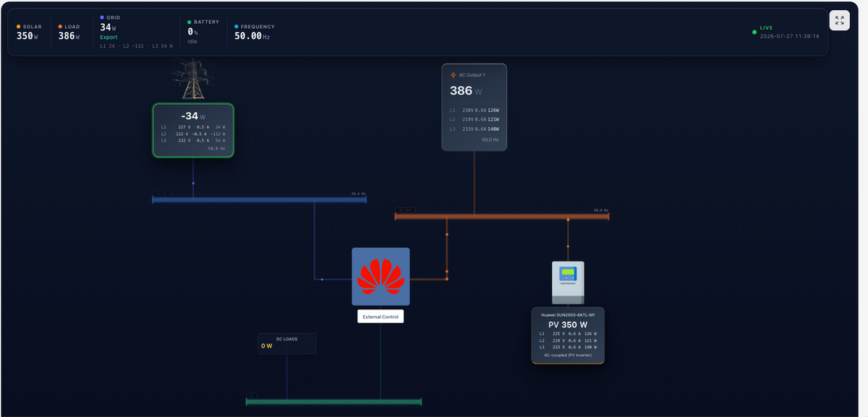The height and width of the screenshot is (417, 868).
Task: Click the blue AC input busbar
Action: click(260, 199)
